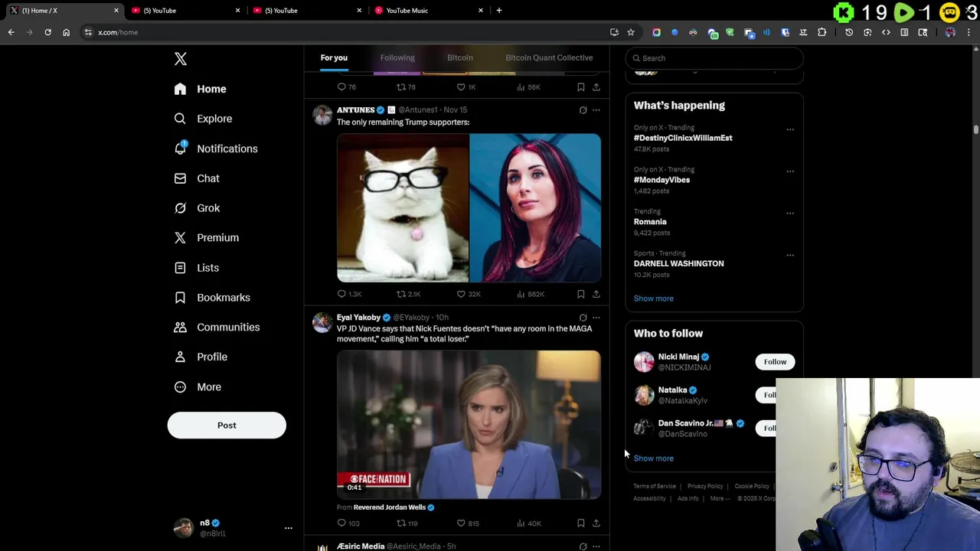Open the Chat section

coord(197,178)
